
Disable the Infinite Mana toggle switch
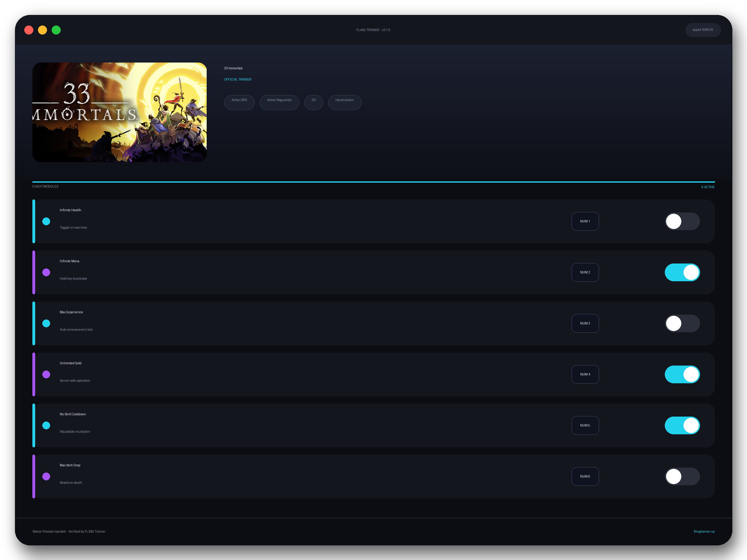coord(682,273)
